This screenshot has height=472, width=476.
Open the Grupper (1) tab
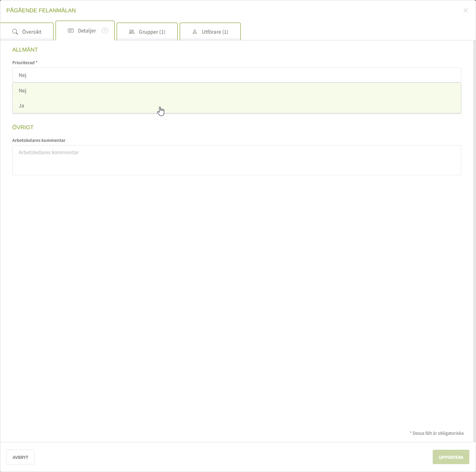pyautogui.click(x=152, y=32)
